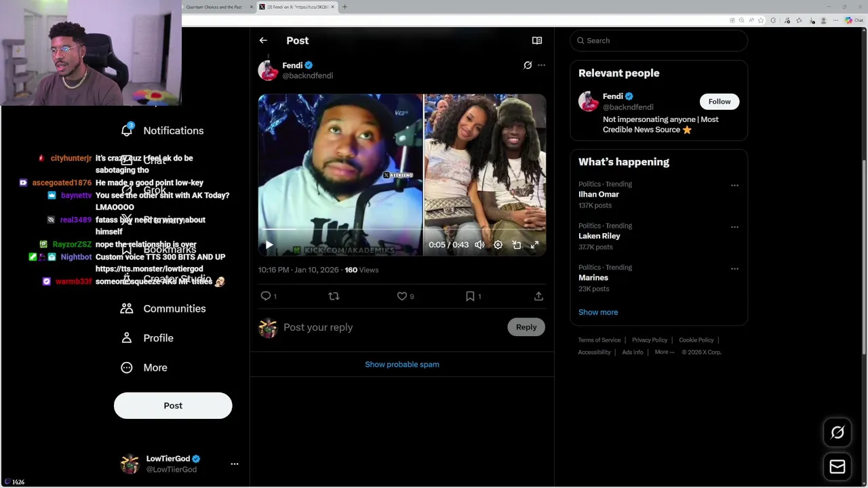The width and height of the screenshot is (868, 488).
Task: Open the Ilhan Omar trending topic
Action: 599,195
